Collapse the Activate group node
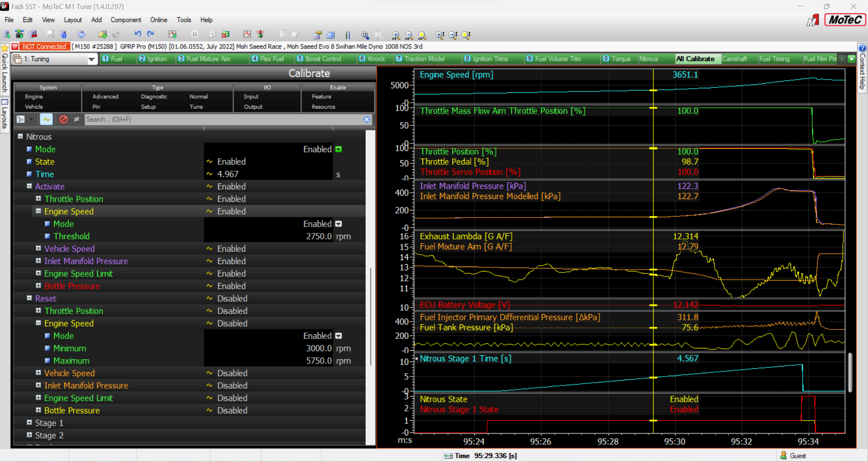The image size is (868, 462). [x=29, y=186]
